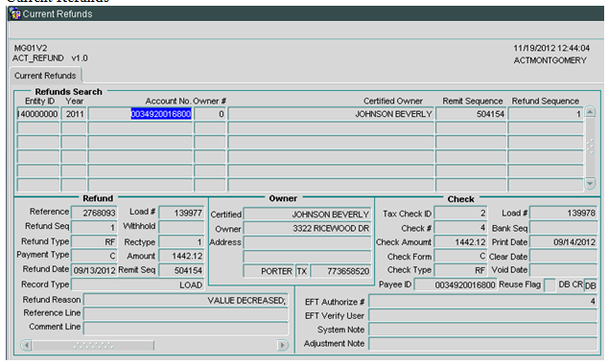Click scroll down arrow in Refunds Search
This screenshot has height=364, width=608.
(590, 184)
